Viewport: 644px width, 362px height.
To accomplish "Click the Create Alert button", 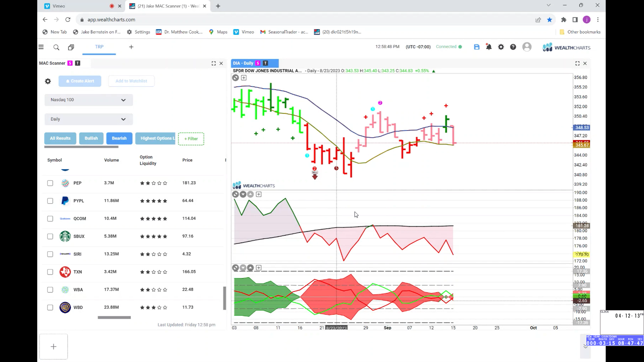I will pyautogui.click(x=80, y=81).
